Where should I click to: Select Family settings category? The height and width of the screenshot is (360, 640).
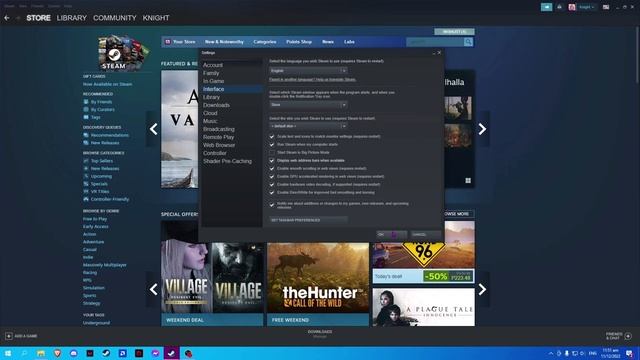click(211, 73)
